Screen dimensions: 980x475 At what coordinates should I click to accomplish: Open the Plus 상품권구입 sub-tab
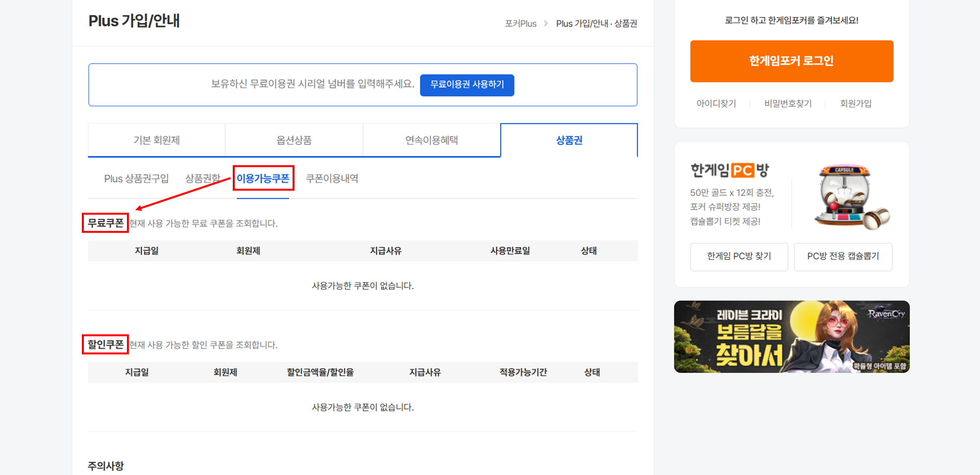pos(136,178)
